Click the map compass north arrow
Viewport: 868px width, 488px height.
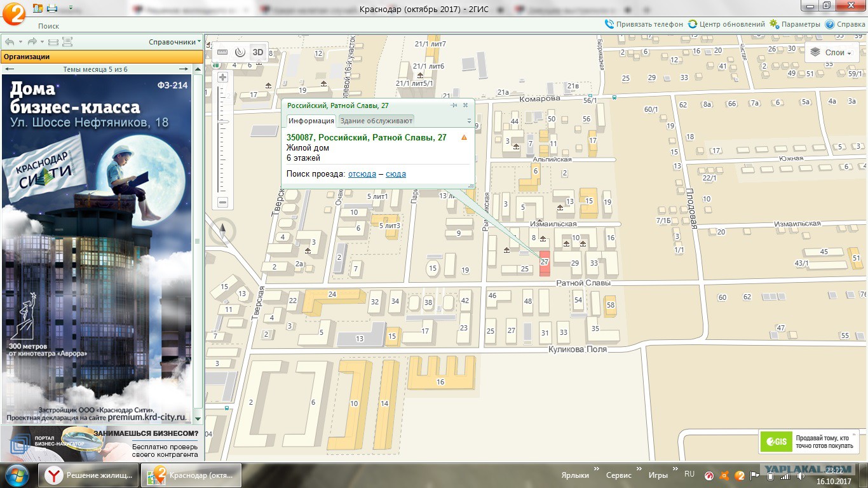[222, 233]
